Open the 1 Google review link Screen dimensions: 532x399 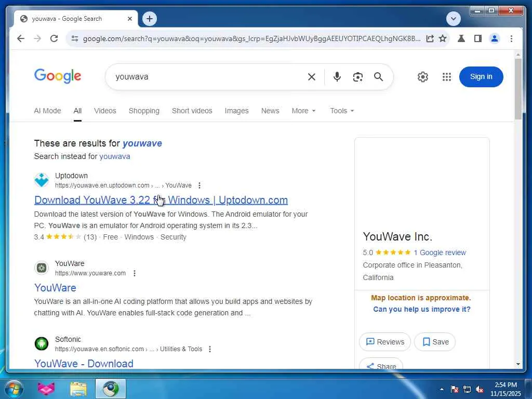tap(440, 252)
